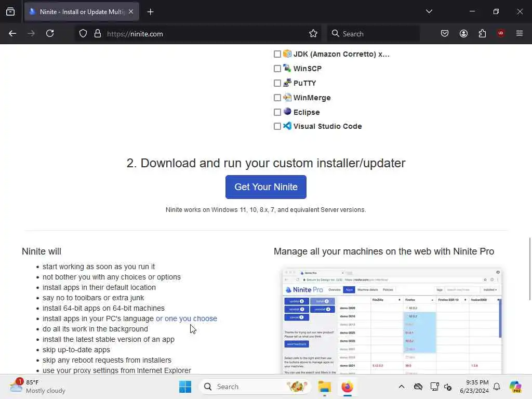Switch to the Ninite tab
This screenshot has height=399, width=532.
[x=82, y=12]
